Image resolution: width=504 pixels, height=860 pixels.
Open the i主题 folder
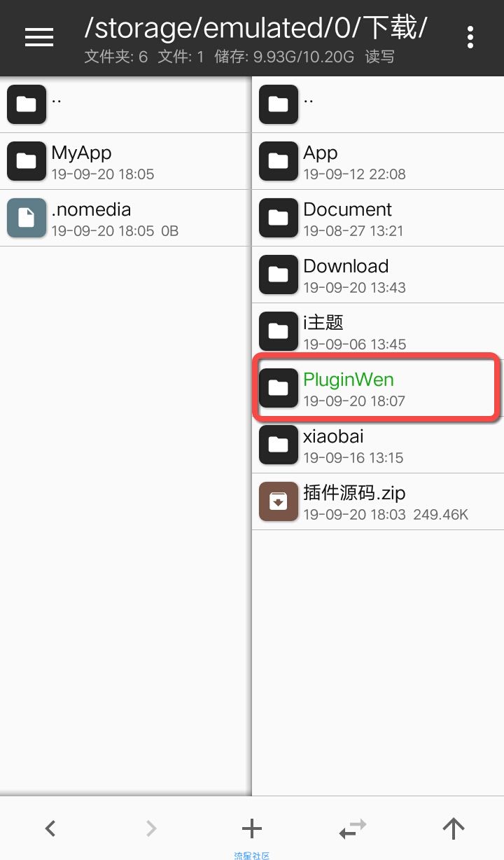point(378,331)
